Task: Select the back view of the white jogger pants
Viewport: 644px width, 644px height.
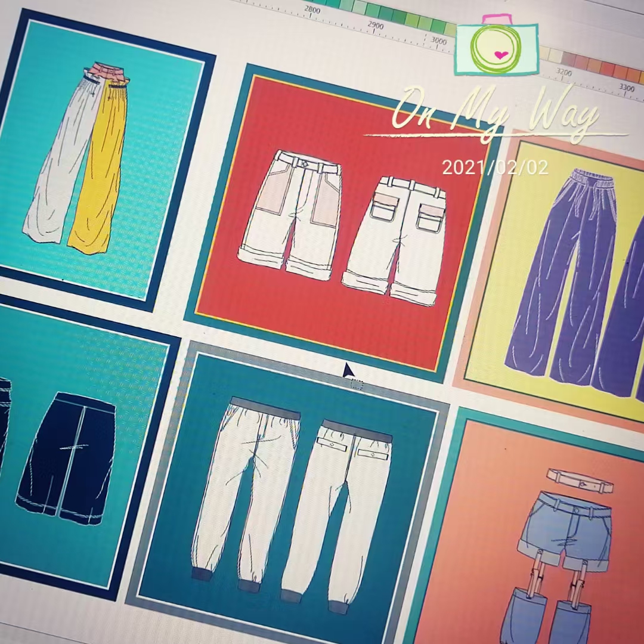Action: [337, 518]
